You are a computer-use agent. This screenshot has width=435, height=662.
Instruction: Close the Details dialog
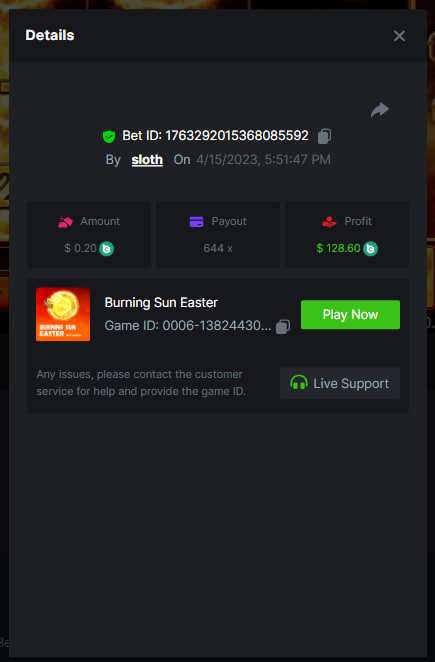[x=399, y=36]
